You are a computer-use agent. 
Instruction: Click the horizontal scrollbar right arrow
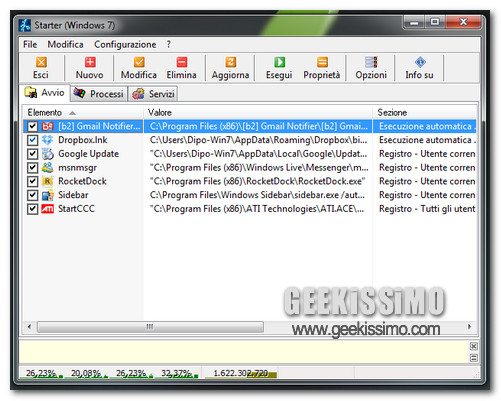(469, 327)
